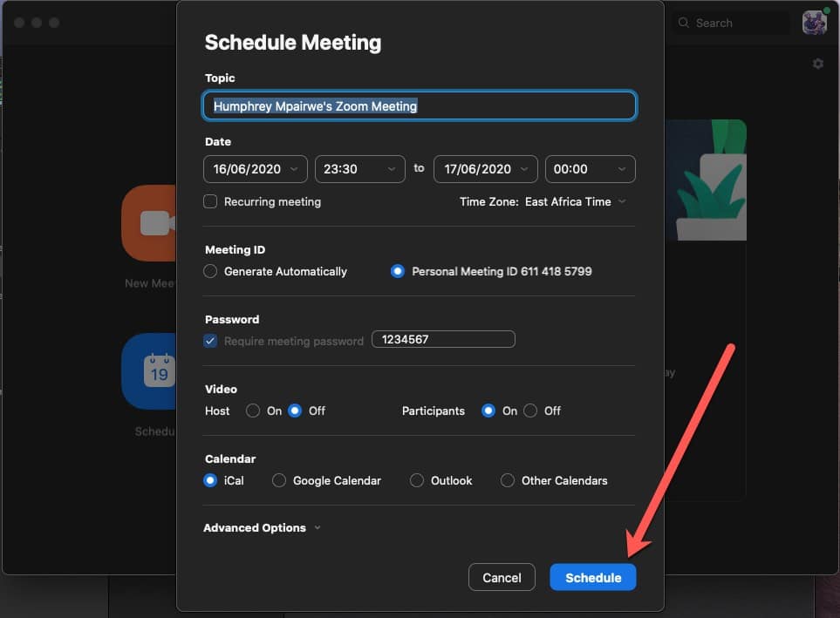
Task: Select Outlook calendar option
Action: pyautogui.click(x=416, y=480)
